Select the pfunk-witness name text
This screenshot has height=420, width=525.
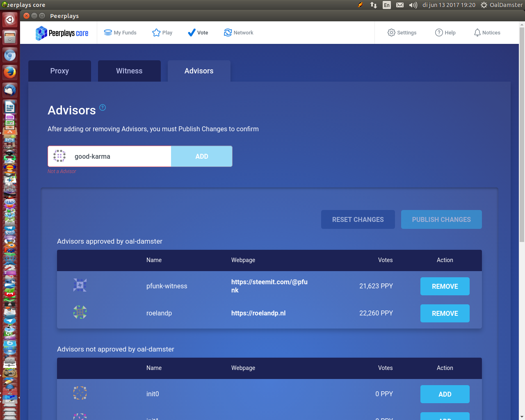167,286
